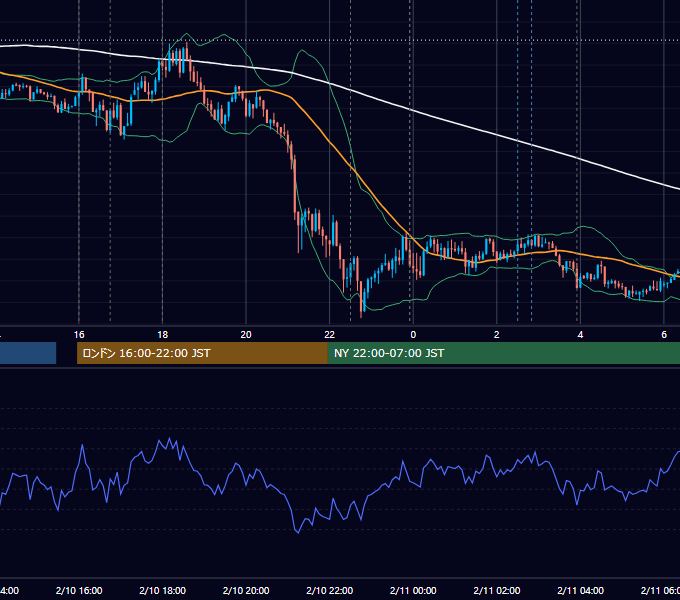Click the 4 hour label on the chart axis
680x600 pixels.
[x=580, y=335]
